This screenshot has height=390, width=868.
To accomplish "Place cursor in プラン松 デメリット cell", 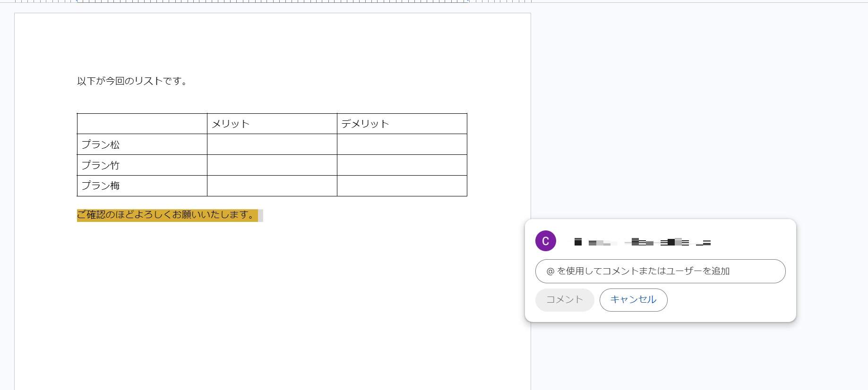I will pos(402,144).
